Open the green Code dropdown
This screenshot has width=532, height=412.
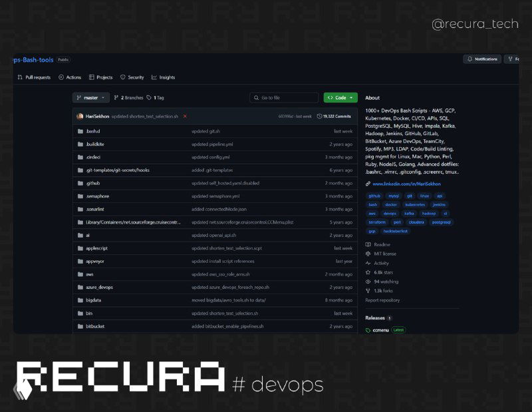(x=340, y=97)
